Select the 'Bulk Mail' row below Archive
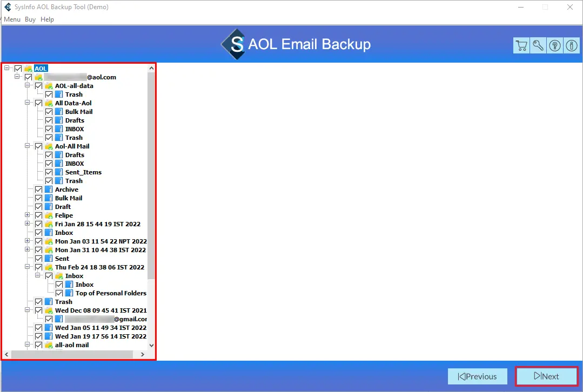The width and height of the screenshot is (583, 392). (69, 198)
